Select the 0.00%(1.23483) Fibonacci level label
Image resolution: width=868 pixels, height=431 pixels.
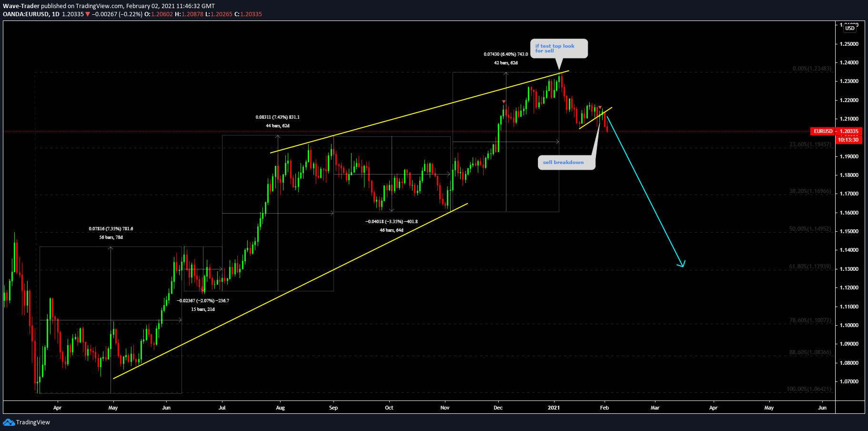tap(812, 69)
